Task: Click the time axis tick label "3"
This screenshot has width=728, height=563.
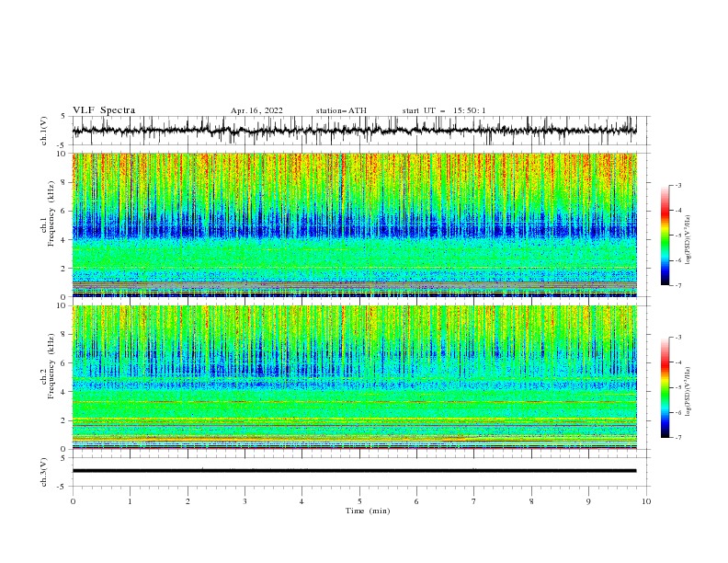Action: pos(245,501)
